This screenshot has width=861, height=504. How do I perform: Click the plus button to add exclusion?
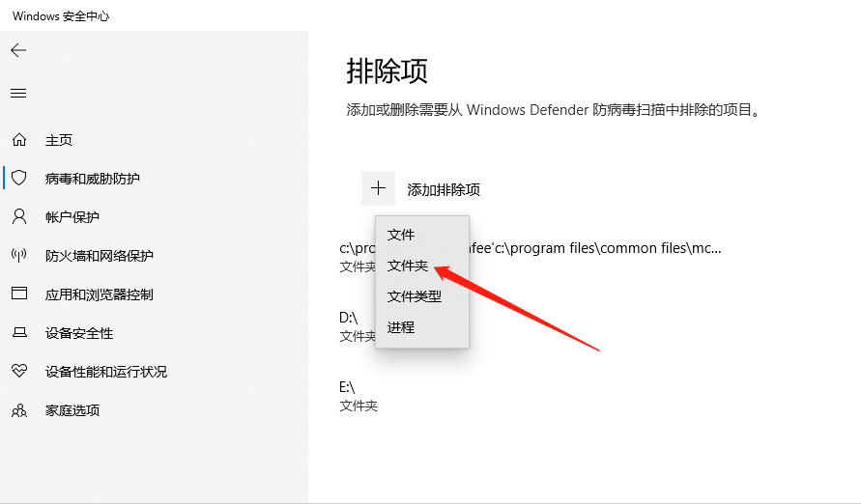point(378,188)
